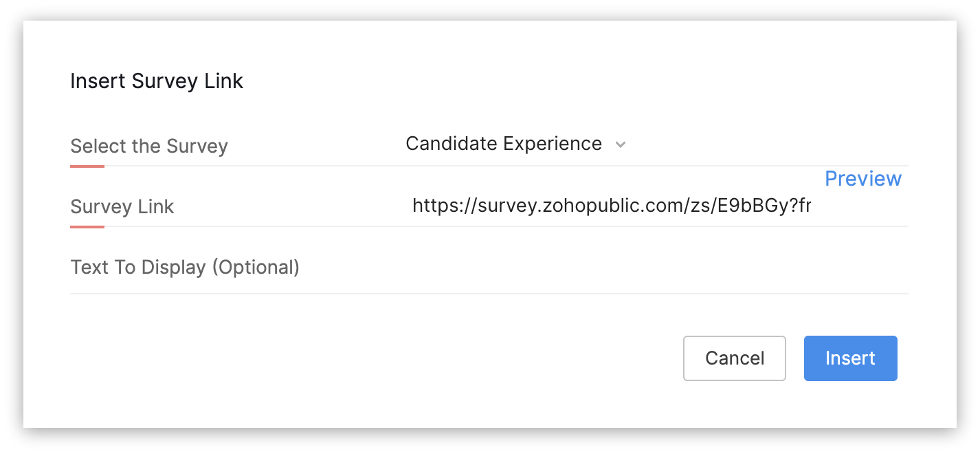Preview the selected survey

(862, 179)
